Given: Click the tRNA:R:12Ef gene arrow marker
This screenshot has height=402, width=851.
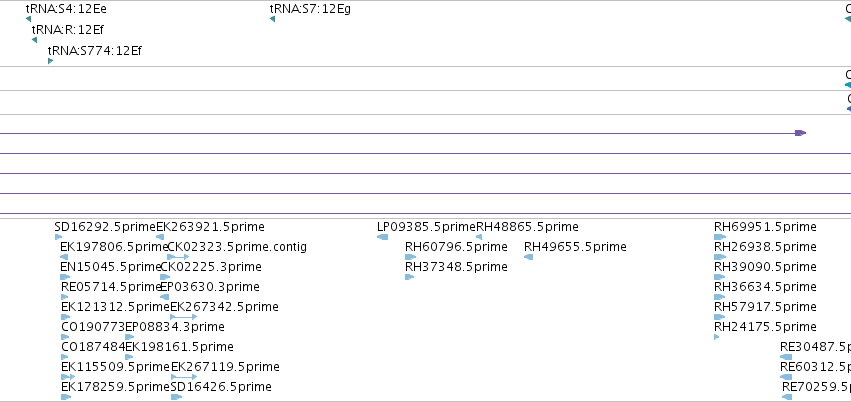Looking at the screenshot, I should 34,40.
